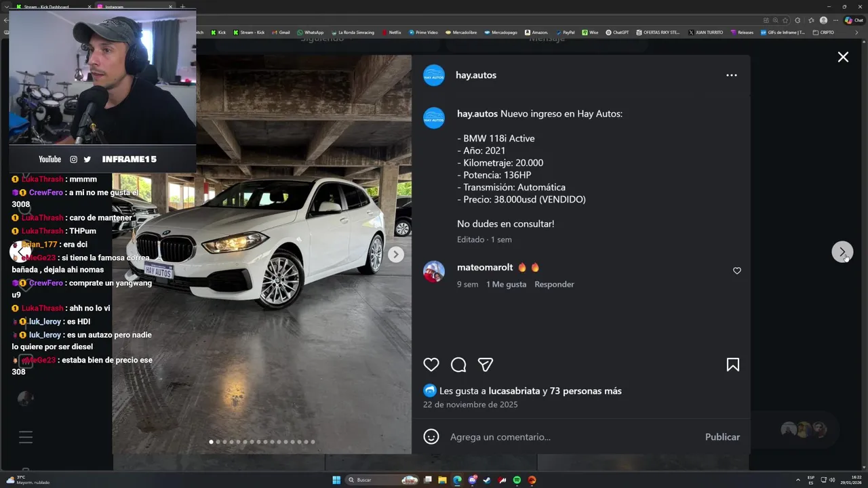Viewport: 868px width, 488px height.
Task: Open the ChatGPT bookmark
Action: [x=617, y=32]
